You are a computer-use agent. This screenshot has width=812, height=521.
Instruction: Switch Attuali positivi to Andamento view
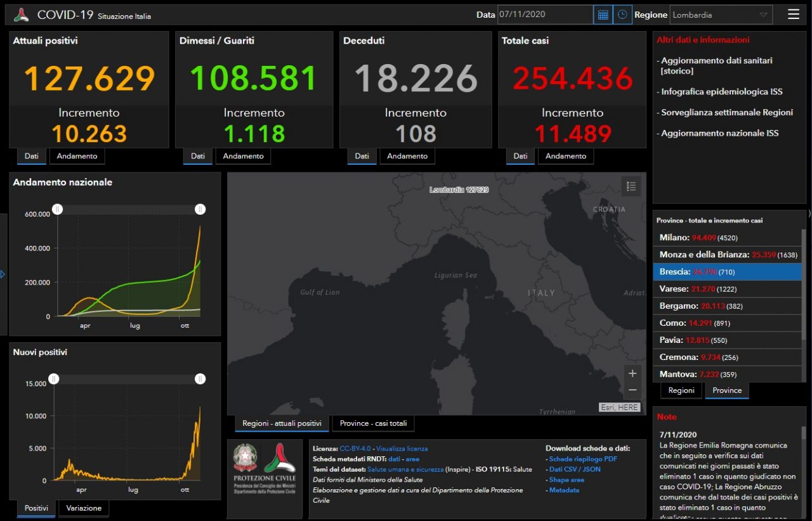[x=77, y=156]
